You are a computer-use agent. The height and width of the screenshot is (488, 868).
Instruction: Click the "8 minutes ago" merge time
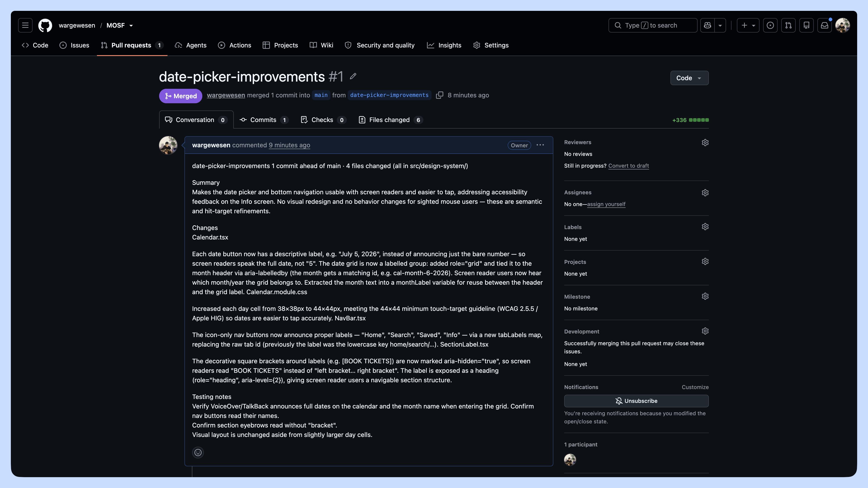[x=468, y=95]
